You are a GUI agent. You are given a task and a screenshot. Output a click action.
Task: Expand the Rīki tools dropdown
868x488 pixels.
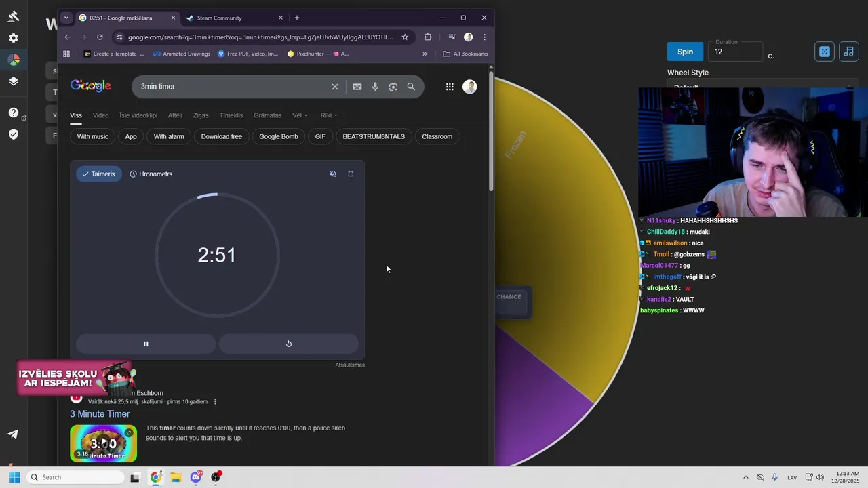[329, 115]
